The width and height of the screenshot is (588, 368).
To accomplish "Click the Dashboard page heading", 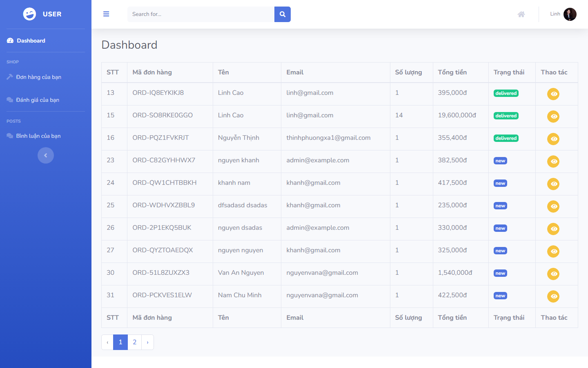I will click(x=129, y=45).
